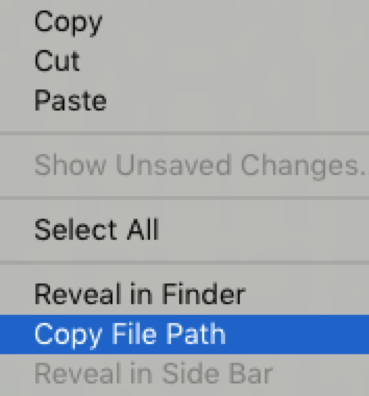The image size is (369, 396).
Task: Paste clipboard contents via menu entry
Action: [x=184, y=101]
